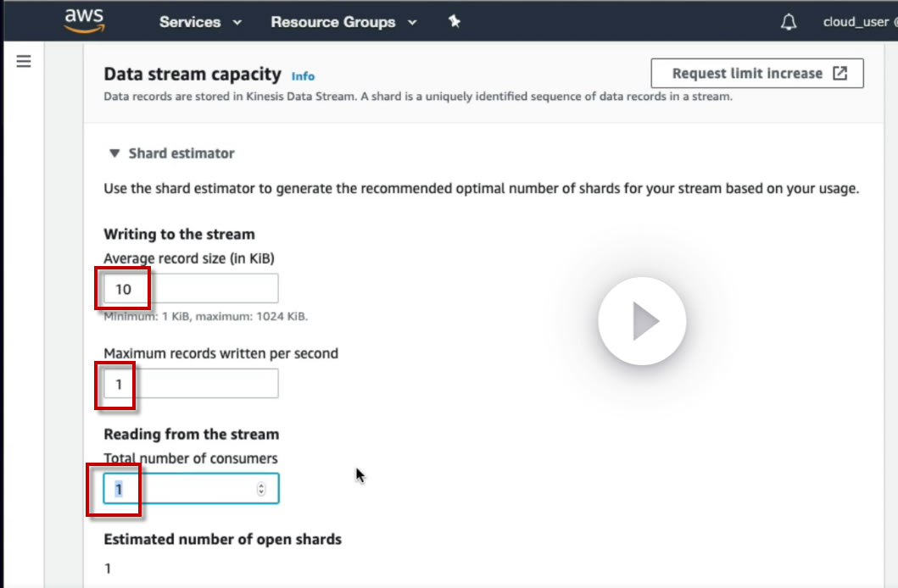Open the notifications bell icon
Viewport: 898px width, 588px height.
pyautogui.click(x=789, y=22)
